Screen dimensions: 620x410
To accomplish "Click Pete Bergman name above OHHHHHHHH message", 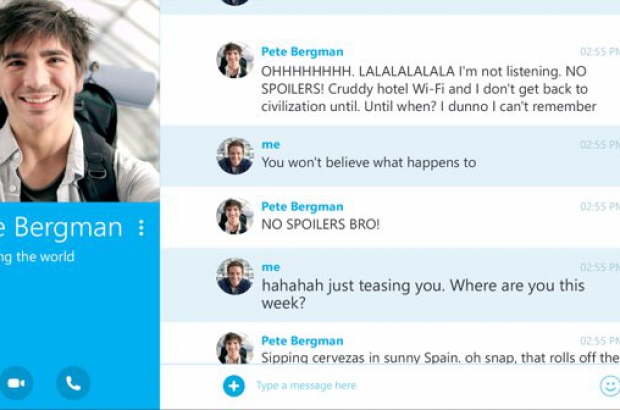I will (302, 51).
